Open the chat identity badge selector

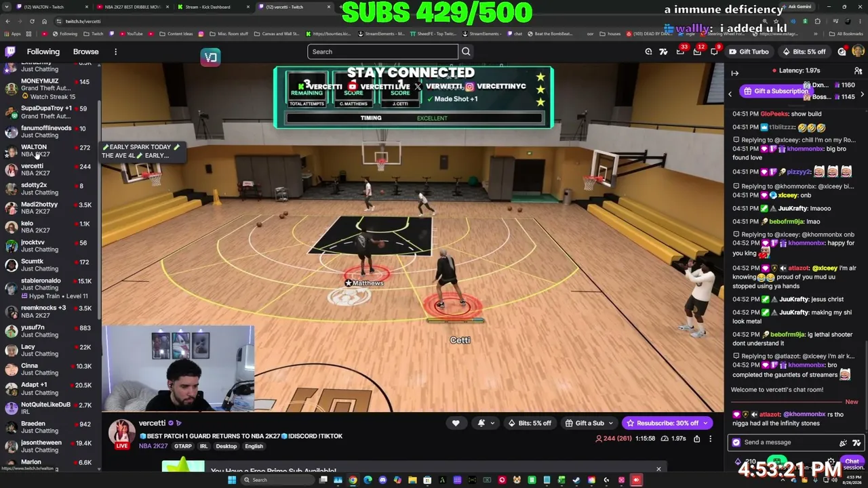click(736, 443)
